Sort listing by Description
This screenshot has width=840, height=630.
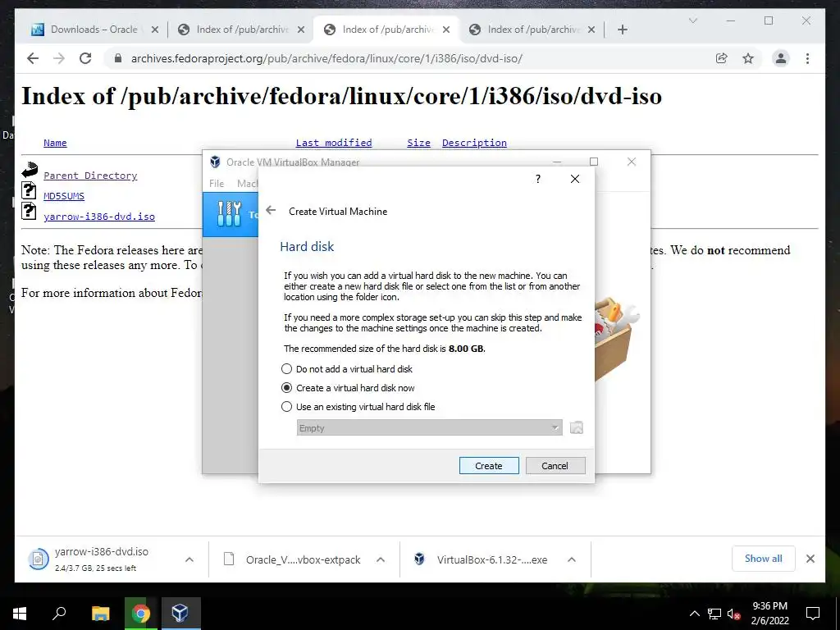point(474,143)
